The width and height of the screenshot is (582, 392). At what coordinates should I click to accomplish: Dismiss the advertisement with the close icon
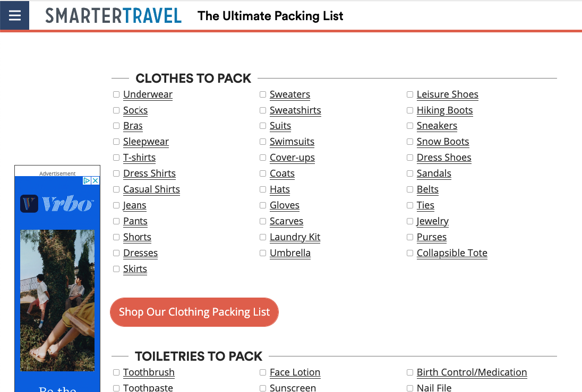(x=95, y=180)
